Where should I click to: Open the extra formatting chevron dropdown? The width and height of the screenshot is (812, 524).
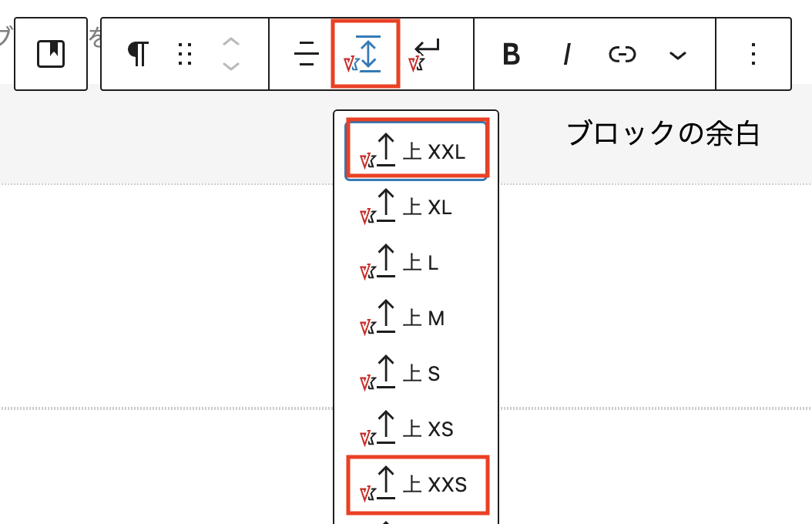[677, 54]
